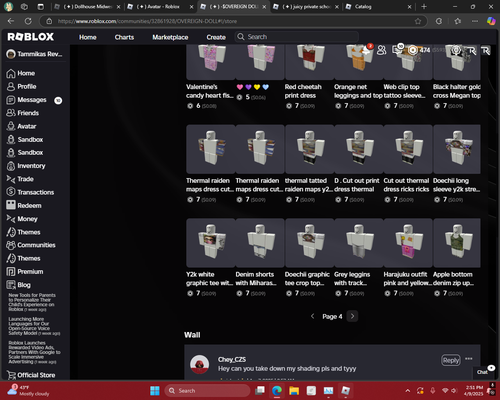Click the Roblox Search field
500x400 pixels.
(297, 37)
